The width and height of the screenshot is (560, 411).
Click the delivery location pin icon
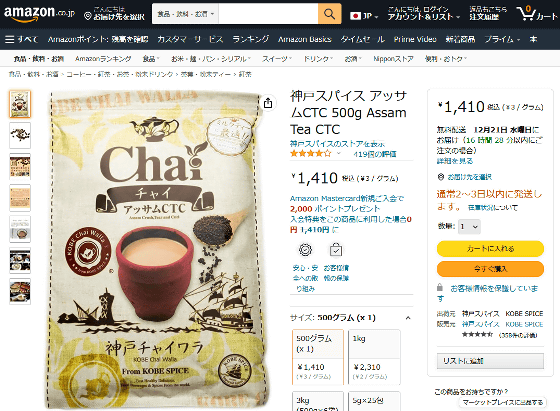pos(88,16)
